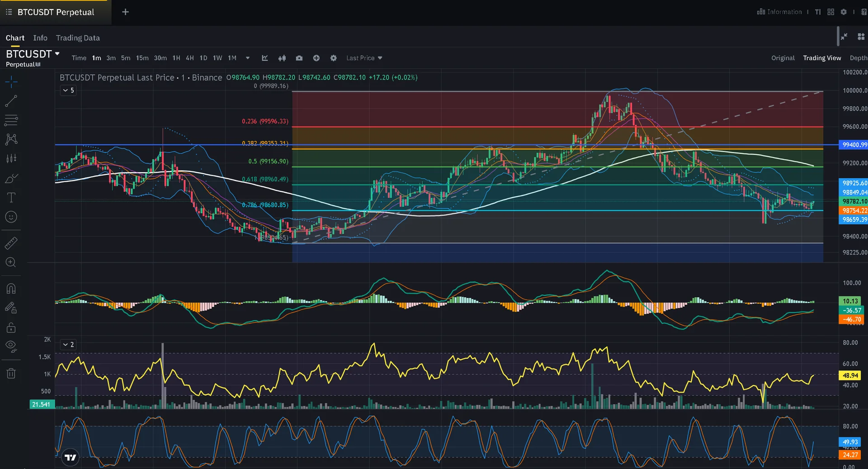Switch to the Original chart view
Image resolution: width=868 pixels, height=469 pixels.
[x=783, y=58]
